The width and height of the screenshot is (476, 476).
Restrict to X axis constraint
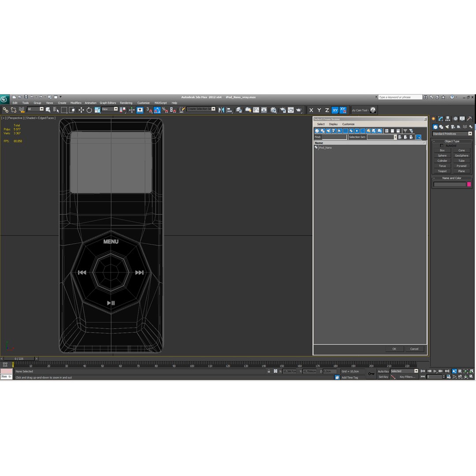311,110
